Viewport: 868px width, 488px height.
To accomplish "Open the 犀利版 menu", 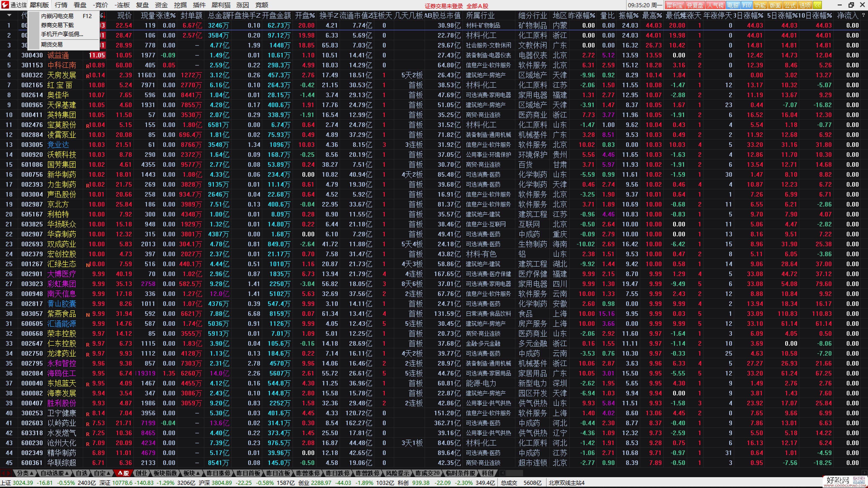I will [39, 5].
